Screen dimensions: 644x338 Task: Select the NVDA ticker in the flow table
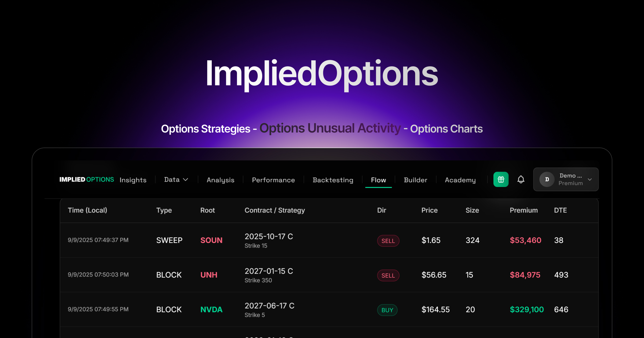tap(211, 309)
